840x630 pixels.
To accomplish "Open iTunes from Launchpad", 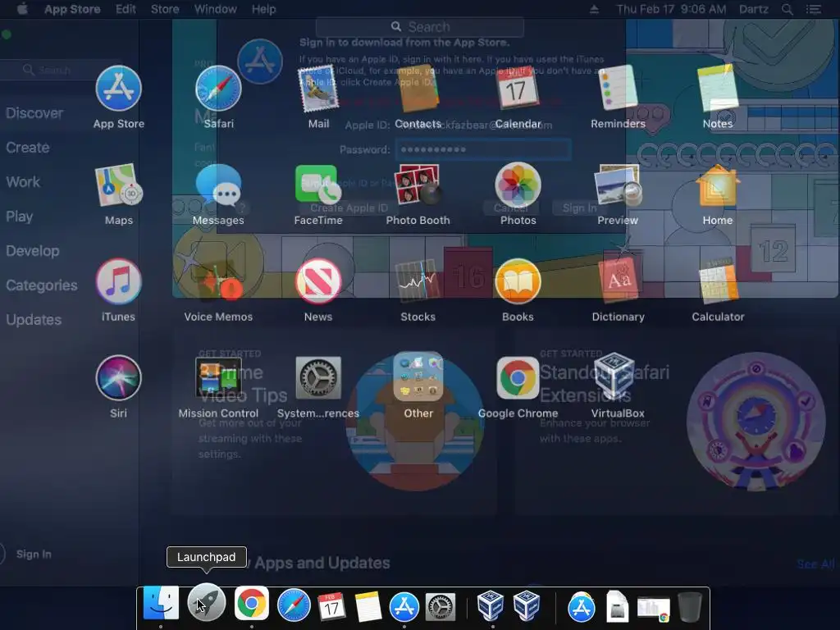I will pyautogui.click(x=118, y=281).
